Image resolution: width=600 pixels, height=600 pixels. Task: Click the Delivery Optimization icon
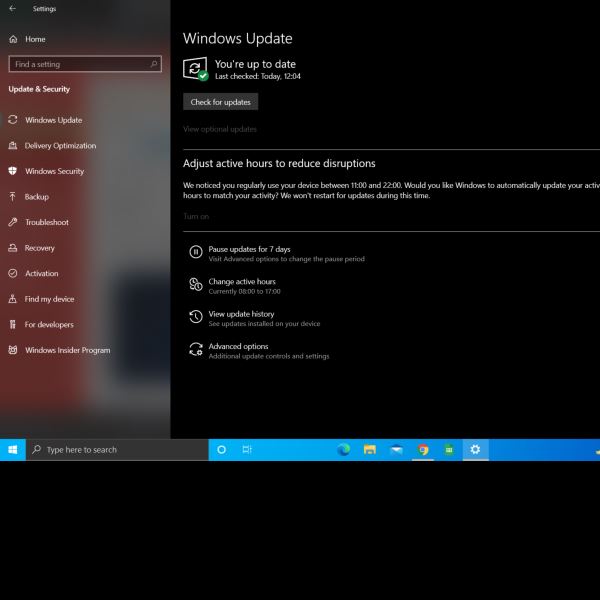point(13,145)
